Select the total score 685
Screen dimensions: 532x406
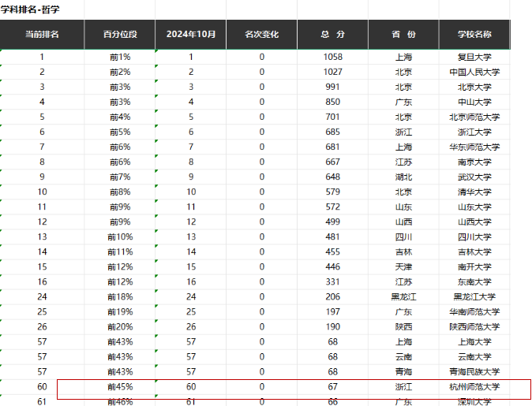tap(332, 132)
